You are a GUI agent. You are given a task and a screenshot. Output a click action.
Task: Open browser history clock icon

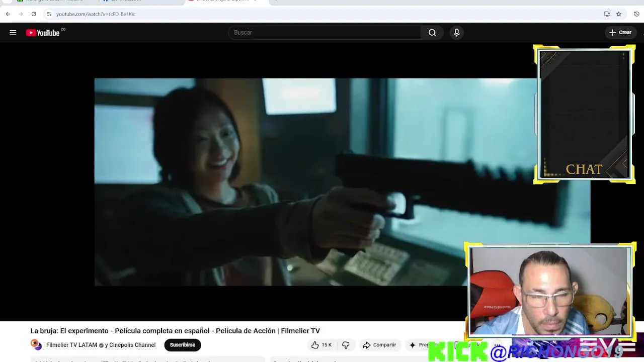(636, 14)
